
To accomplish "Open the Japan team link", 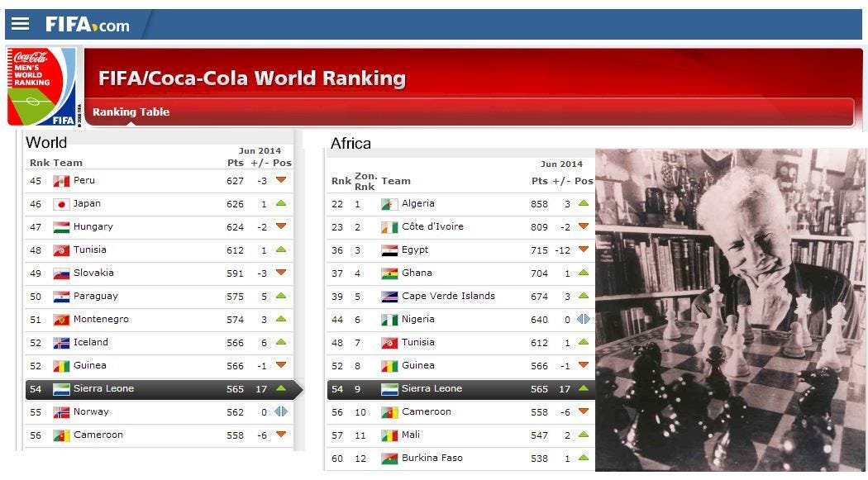I will pos(87,203).
